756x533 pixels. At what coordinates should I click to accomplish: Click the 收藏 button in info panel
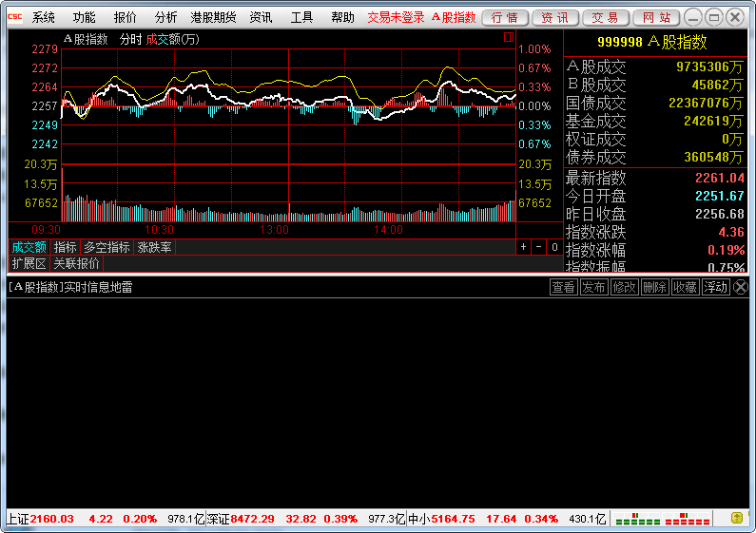pos(685,287)
